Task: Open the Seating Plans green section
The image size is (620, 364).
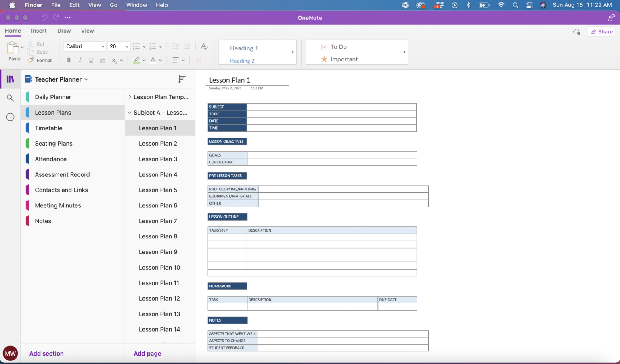Action: click(x=73, y=143)
